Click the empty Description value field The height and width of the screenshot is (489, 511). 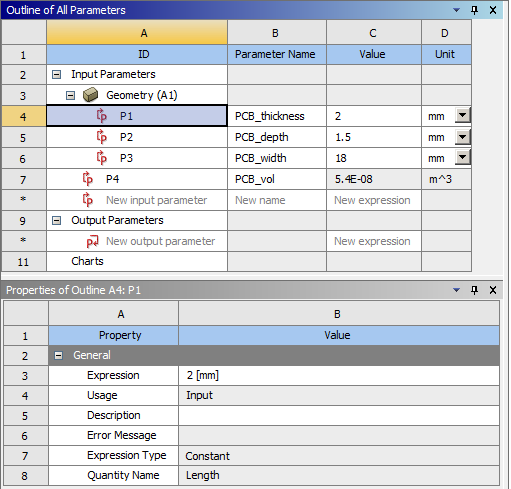339,416
